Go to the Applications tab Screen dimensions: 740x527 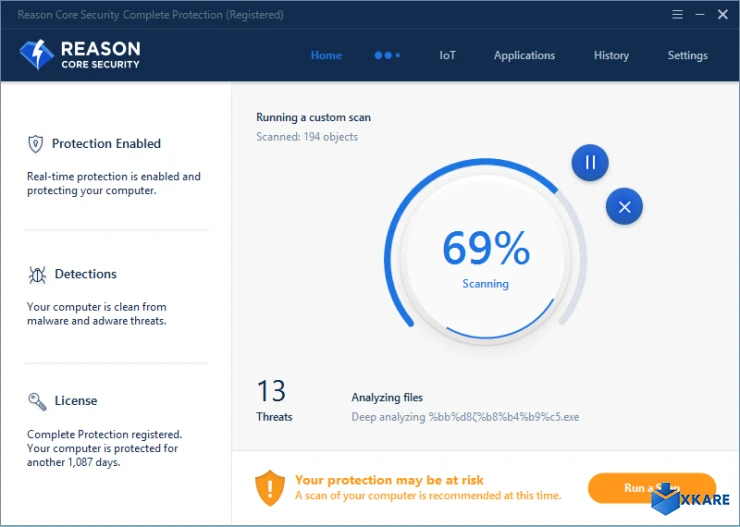tap(524, 55)
